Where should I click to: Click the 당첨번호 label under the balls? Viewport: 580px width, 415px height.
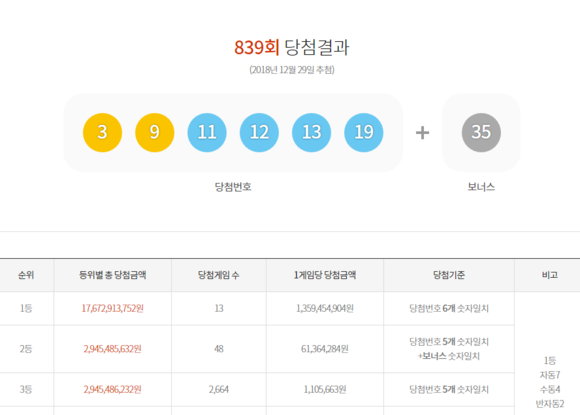point(233,187)
